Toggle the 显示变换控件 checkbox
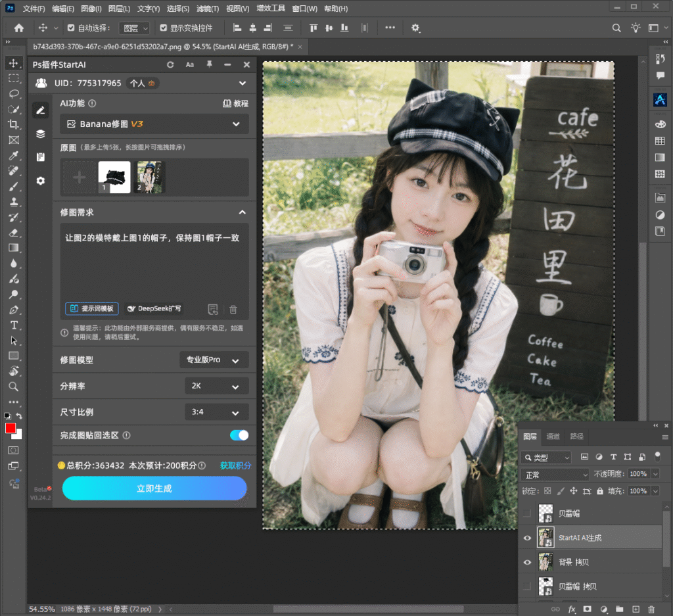The image size is (673, 616). [x=163, y=28]
